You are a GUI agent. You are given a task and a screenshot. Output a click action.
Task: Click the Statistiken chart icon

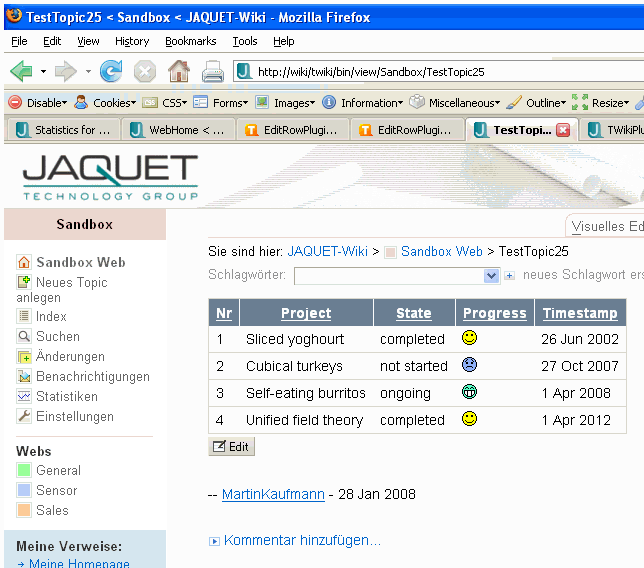pos(24,396)
